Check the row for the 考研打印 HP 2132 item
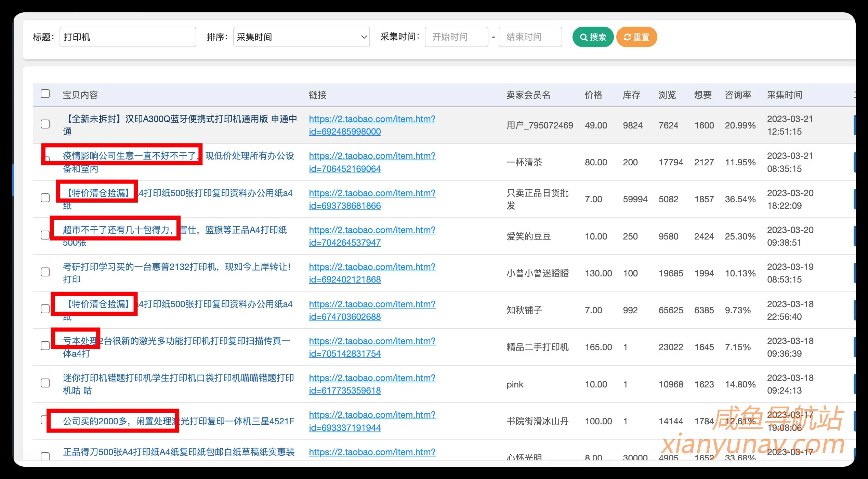The width and height of the screenshot is (868, 479). pos(45,272)
